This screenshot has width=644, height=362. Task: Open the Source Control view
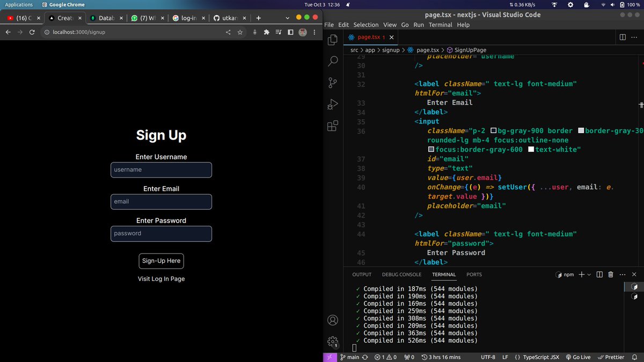pyautogui.click(x=333, y=83)
